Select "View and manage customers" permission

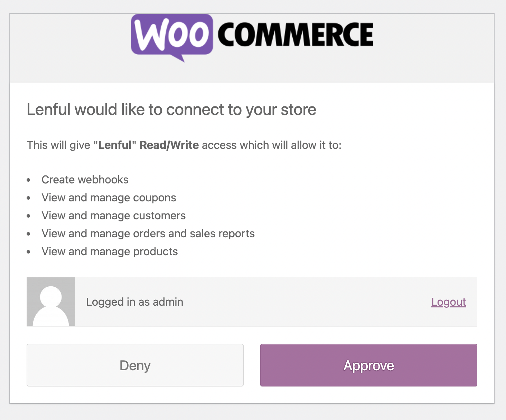click(114, 216)
